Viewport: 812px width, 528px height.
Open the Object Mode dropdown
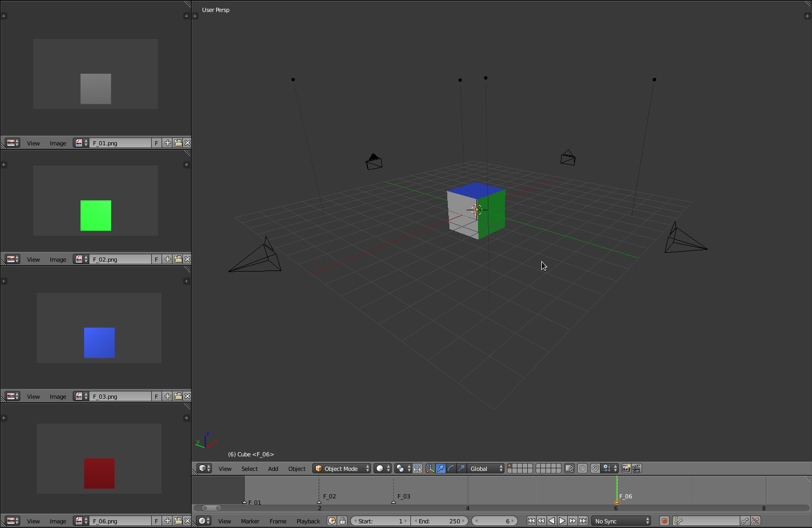(x=341, y=468)
